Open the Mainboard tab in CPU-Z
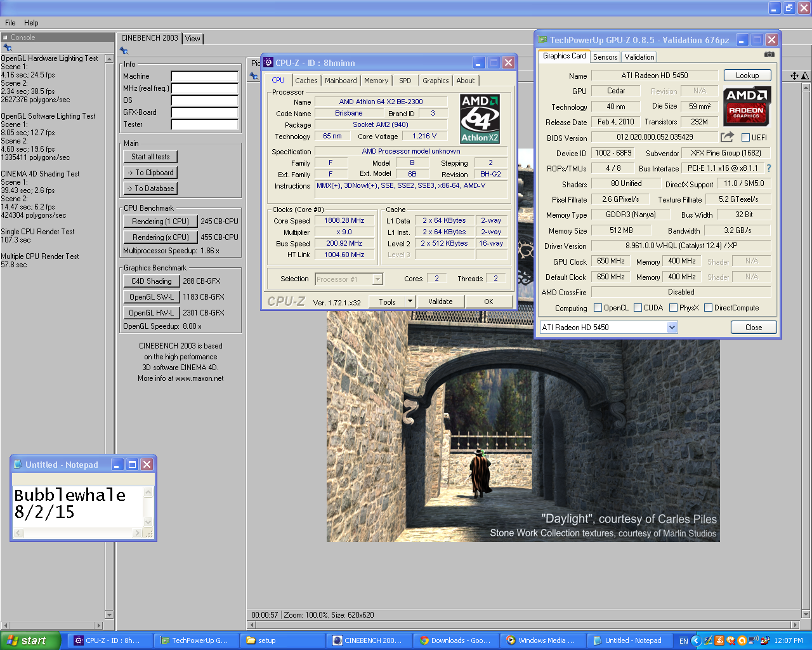The image size is (812, 650). click(341, 81)
